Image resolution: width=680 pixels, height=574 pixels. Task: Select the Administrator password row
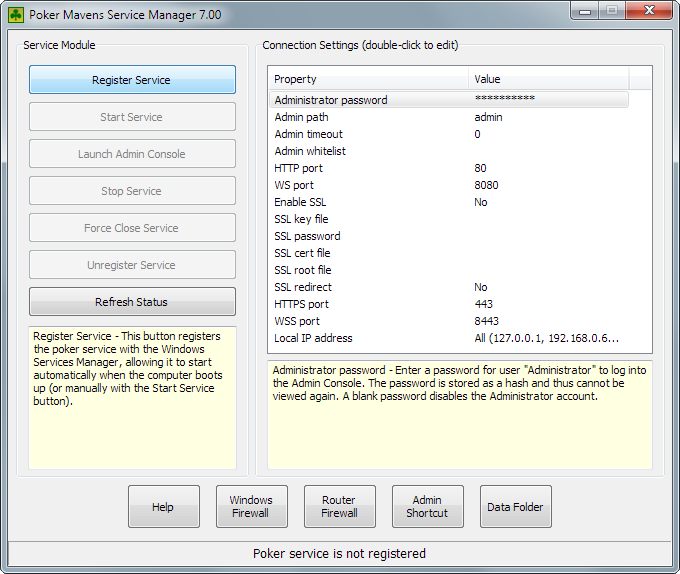(331, 100)
